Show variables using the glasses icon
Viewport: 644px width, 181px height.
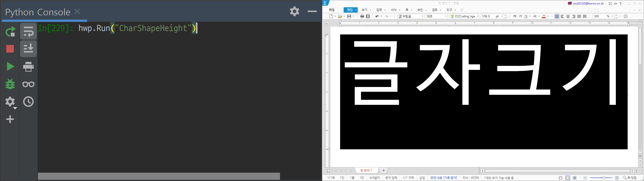(28, 84)
